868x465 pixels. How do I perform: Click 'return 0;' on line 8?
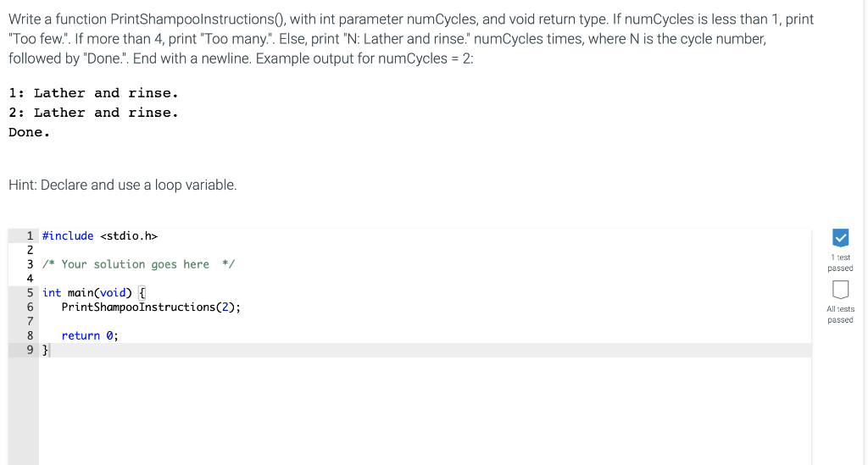coord(90,335)
